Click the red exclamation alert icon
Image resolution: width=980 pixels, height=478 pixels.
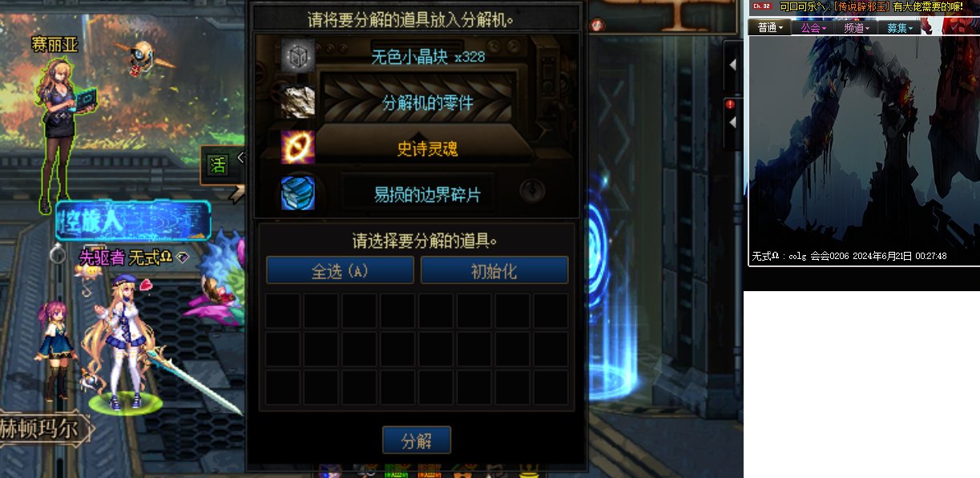click(730, 104)
